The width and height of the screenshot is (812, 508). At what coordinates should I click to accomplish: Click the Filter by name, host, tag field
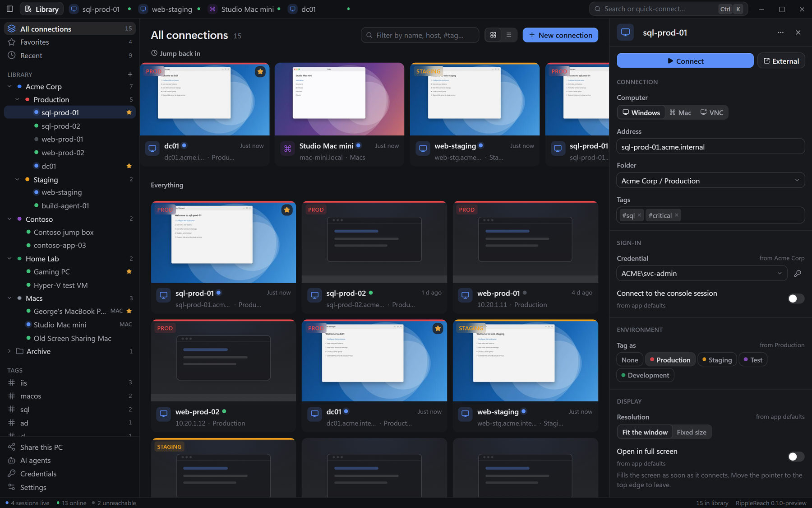420,35
